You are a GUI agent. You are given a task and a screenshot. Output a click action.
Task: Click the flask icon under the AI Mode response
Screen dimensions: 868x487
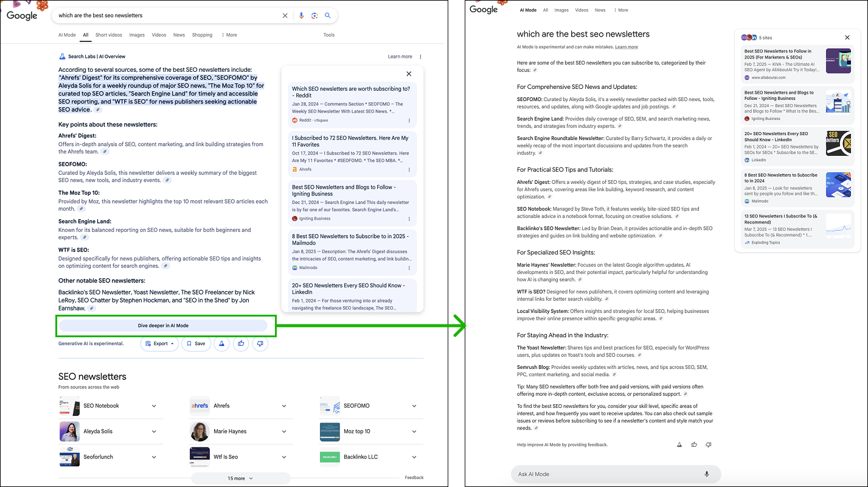(x=679, y=445)
